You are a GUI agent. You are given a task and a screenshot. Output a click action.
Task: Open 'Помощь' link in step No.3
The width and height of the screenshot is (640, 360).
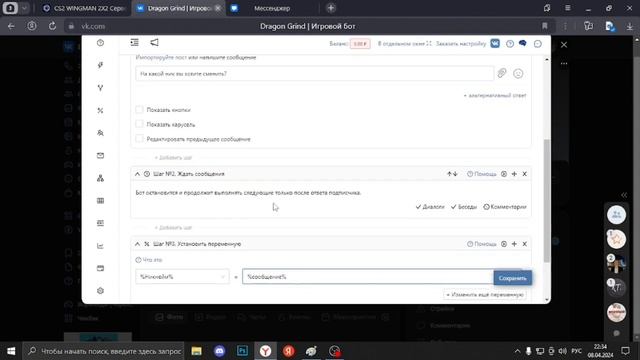[482, 244]
